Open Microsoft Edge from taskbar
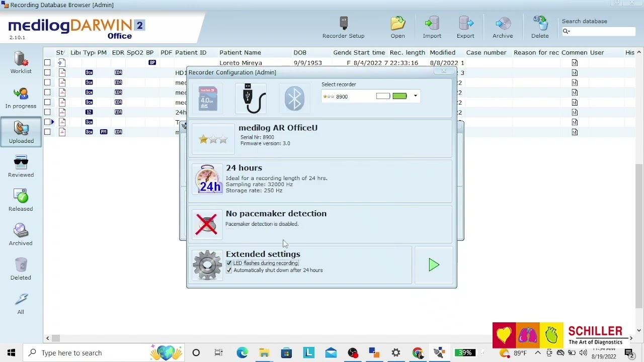 point(242,352)
